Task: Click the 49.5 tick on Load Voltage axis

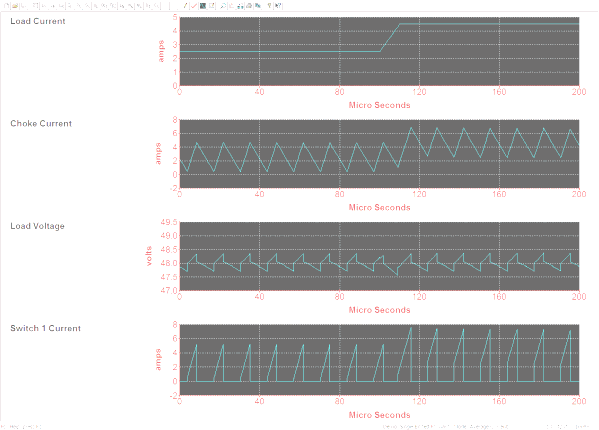Action: click(x=169, y=222)
